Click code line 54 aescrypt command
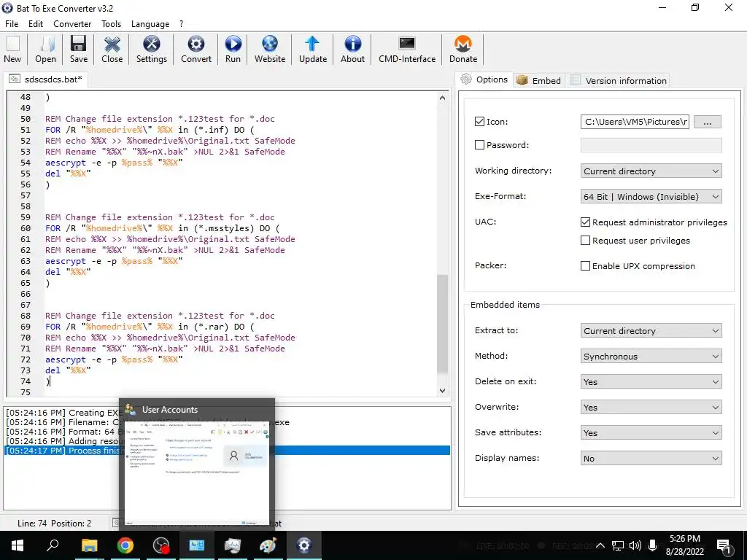747x560 pixels. [114, 163]
